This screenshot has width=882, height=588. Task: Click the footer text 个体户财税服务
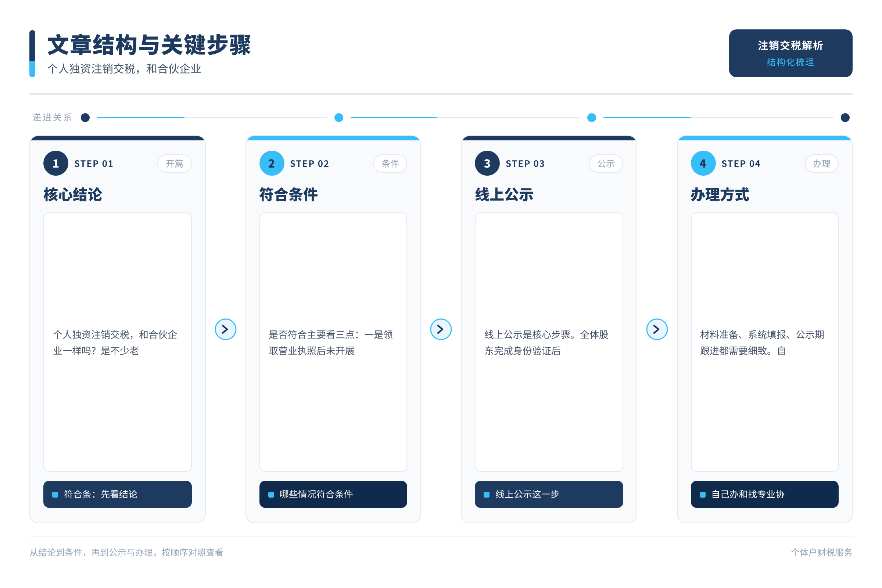click(821, 552)
